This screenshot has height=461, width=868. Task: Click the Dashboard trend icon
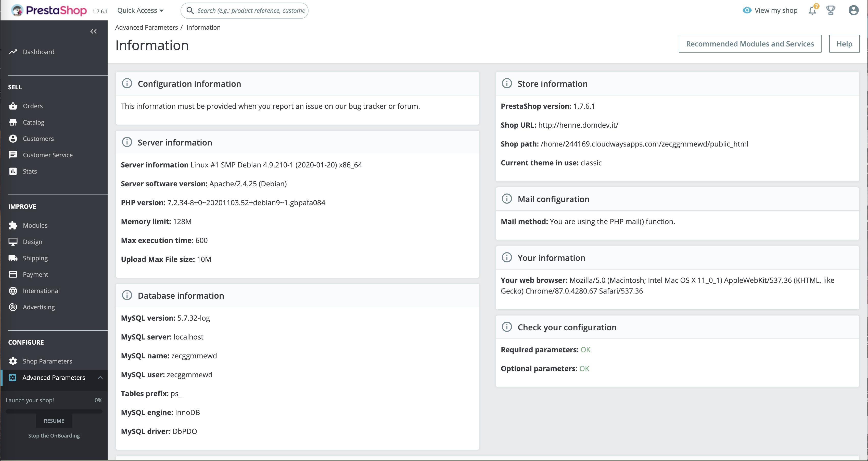click(x=13, y=52)
